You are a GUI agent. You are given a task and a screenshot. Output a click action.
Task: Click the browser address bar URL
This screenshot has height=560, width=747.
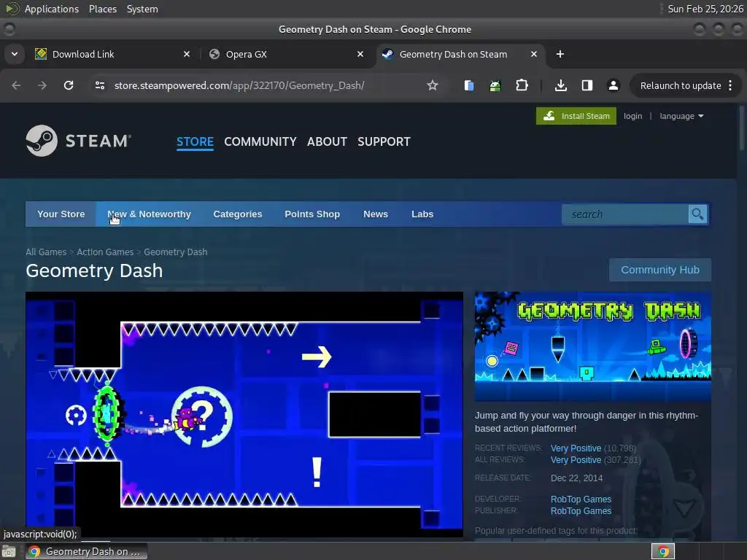[239, 85]
